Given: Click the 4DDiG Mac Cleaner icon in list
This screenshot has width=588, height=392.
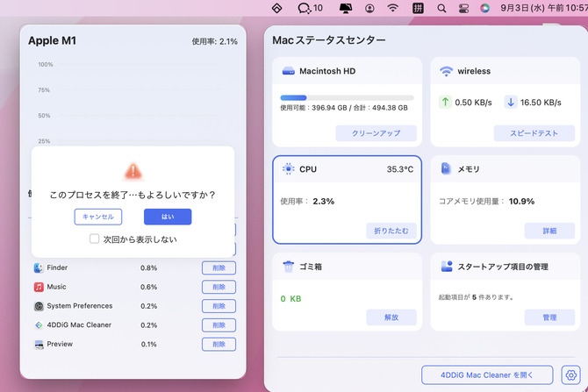Looking at the screenshot, I should 39,325.
